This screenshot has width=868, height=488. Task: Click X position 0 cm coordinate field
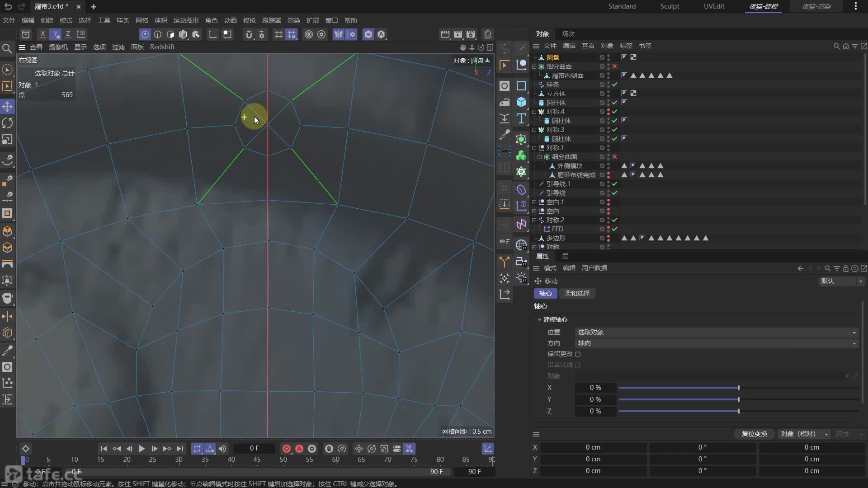click(x=593, y=447)
